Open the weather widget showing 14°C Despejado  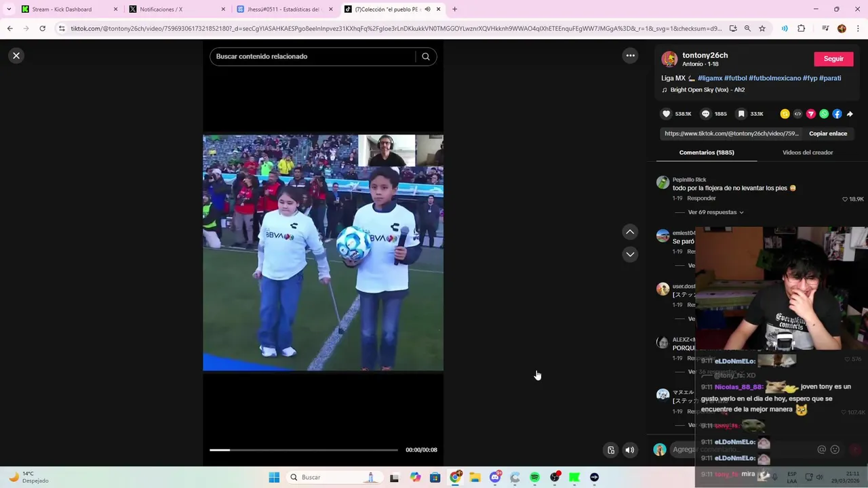[28, 477]
